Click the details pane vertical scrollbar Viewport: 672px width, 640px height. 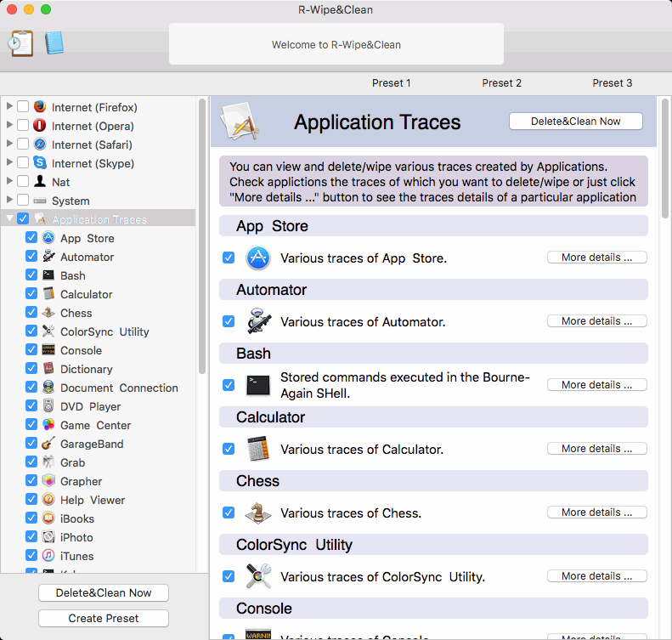pyautogui.click(x=665, y=159)
